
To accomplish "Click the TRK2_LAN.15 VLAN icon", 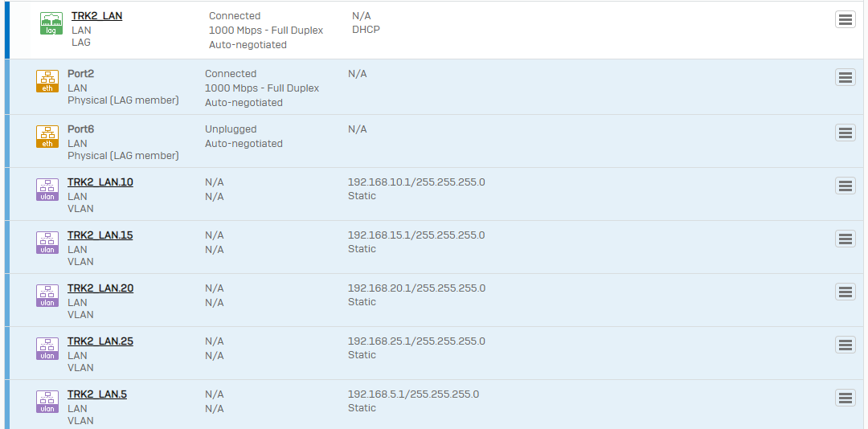I will (47, 243).
